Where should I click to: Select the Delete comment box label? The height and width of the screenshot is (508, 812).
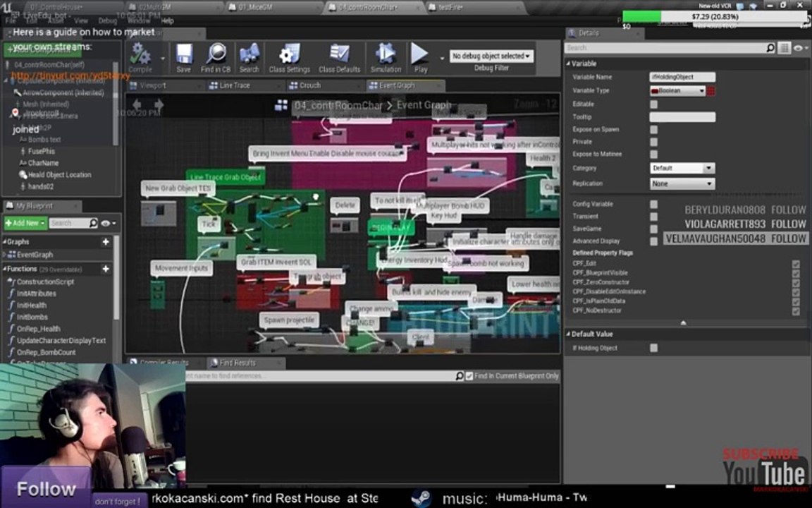[x=345, y=205]
